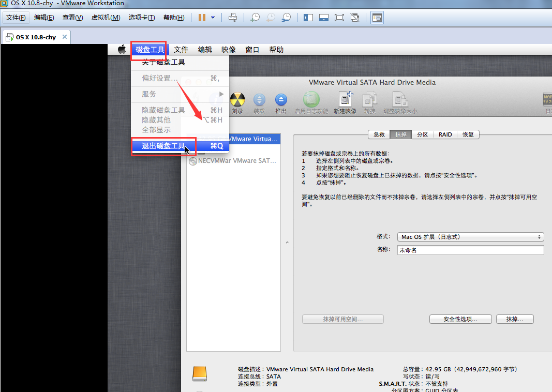The image size is (552, 392).
Task: Open the format (格式) dropdown
Action: pyautogui.click(x=470, y=237)
